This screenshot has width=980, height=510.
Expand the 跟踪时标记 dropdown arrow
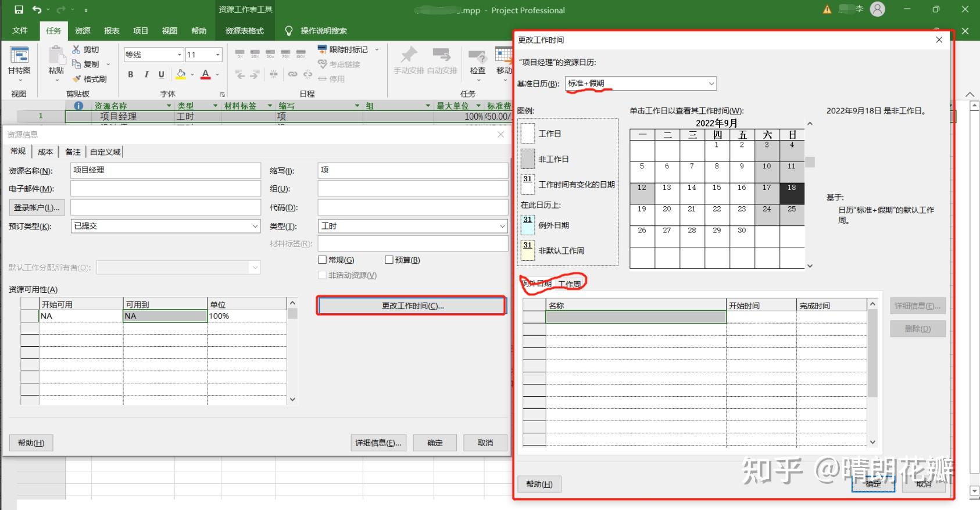click(x=377, y=49)
